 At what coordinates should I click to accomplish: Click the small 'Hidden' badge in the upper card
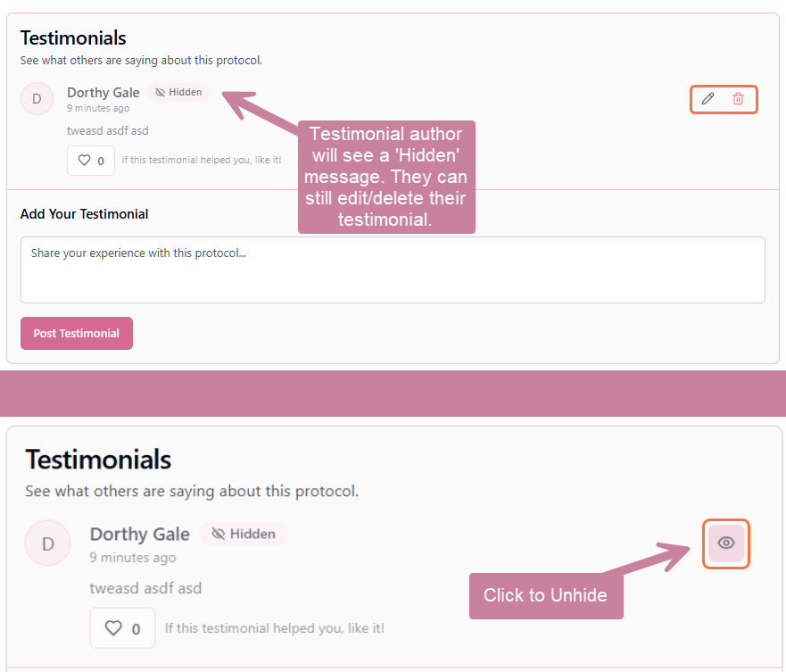178,92
